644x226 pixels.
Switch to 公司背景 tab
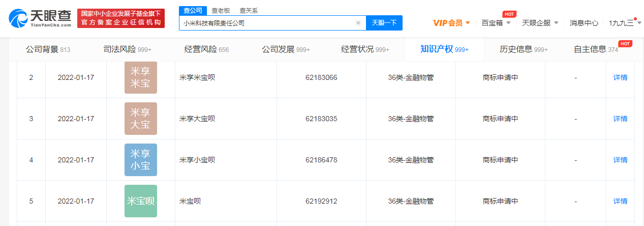(x=48, y=49)
